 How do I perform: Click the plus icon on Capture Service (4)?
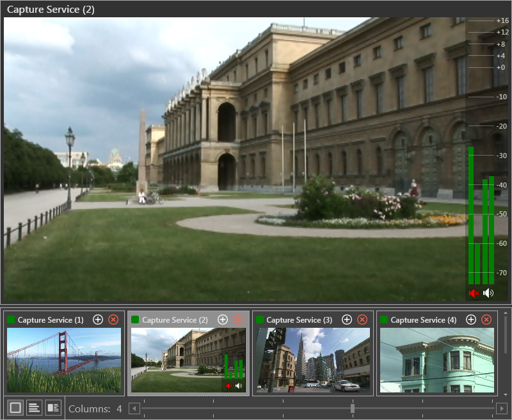click(471, 319)
